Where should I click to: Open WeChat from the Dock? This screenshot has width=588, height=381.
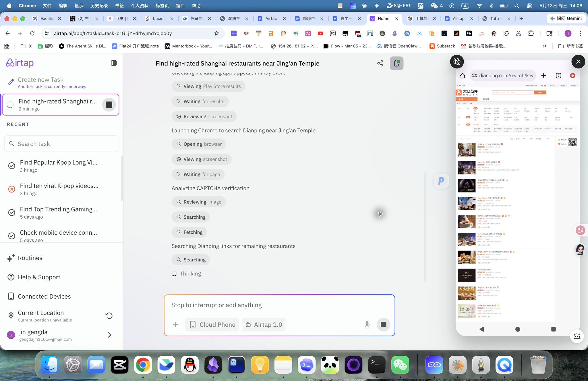coord(400,365)
